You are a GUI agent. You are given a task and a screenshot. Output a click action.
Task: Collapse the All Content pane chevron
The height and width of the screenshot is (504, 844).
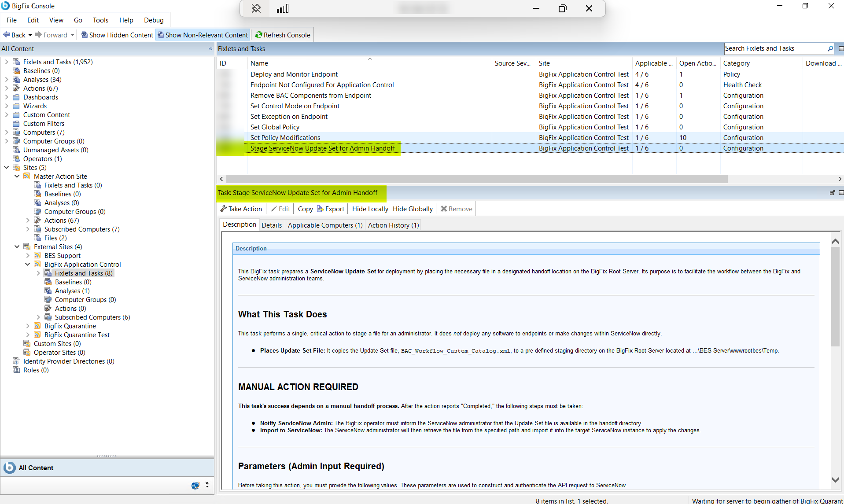point(210,49)
